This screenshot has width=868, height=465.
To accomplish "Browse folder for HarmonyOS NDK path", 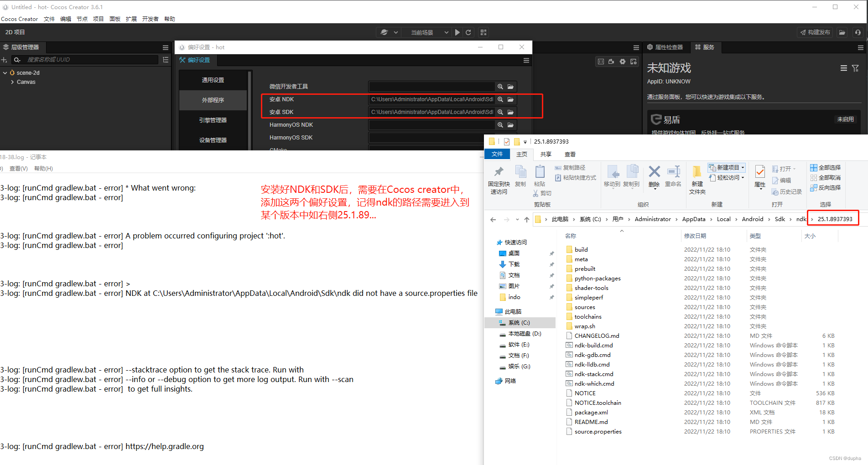I will click(x=511, y=125).
